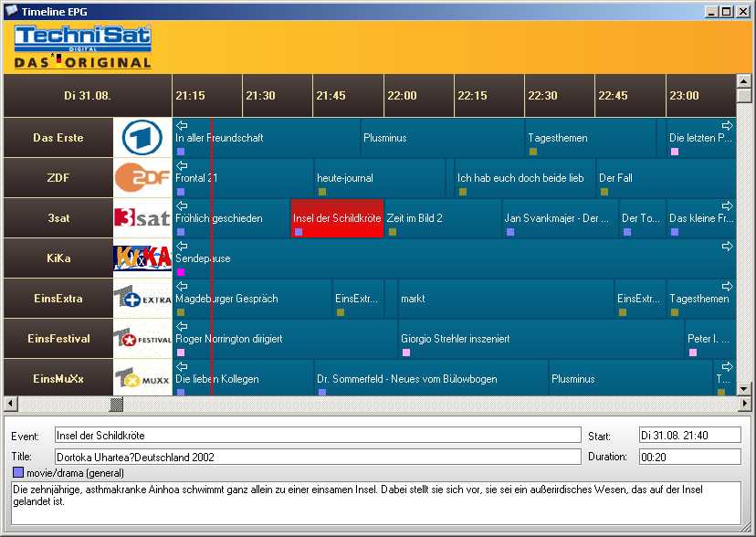The height and width of the screenshot is (537, 756).
Task: Click the Start date and time field
Action: pos(690,435)
